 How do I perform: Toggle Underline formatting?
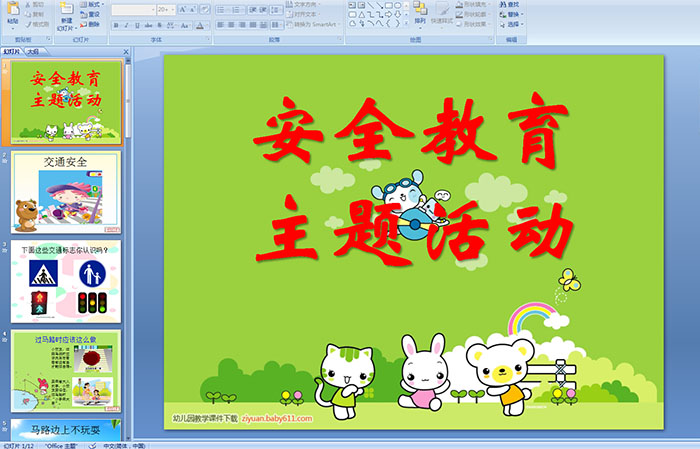click(x=137, y=25)
